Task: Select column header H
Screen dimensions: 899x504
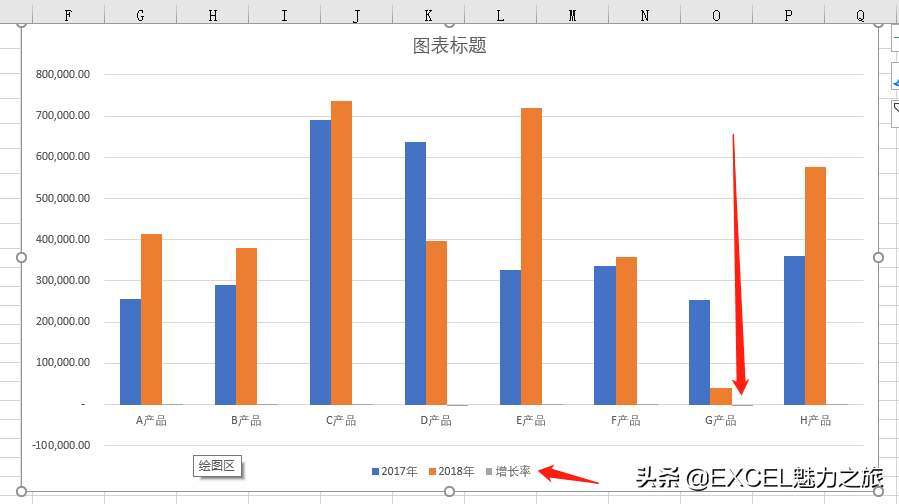Action: 213,15
